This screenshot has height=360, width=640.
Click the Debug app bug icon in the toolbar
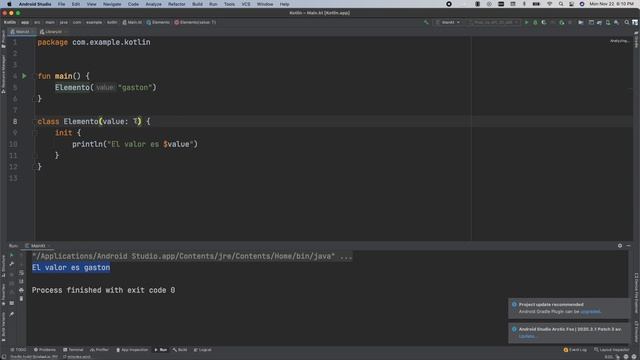pos(535,22)
